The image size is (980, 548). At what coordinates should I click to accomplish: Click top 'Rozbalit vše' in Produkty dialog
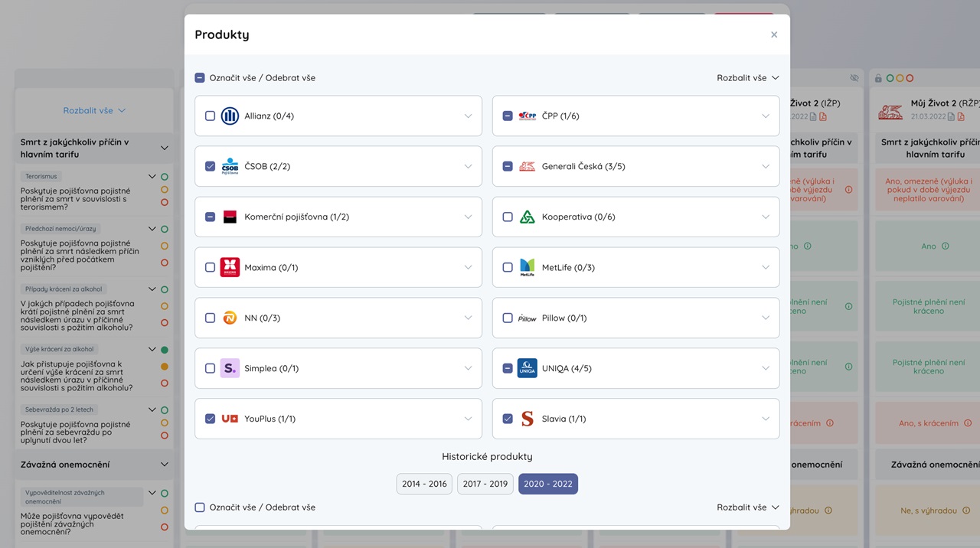748,78
